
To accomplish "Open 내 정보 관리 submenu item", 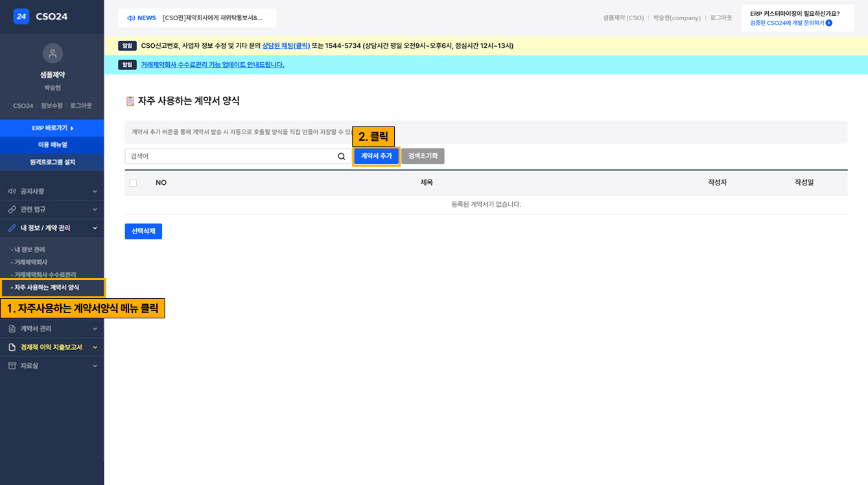I will pos(28,250).
